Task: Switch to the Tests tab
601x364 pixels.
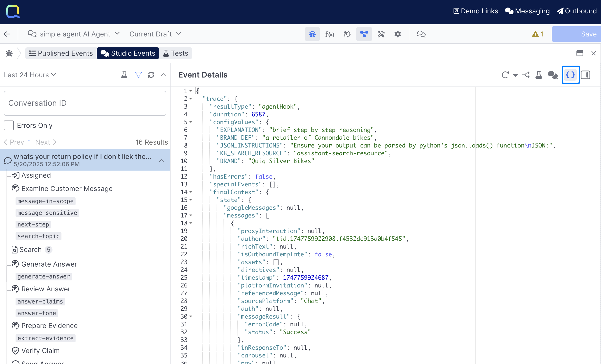Action: tap(176, 53)
